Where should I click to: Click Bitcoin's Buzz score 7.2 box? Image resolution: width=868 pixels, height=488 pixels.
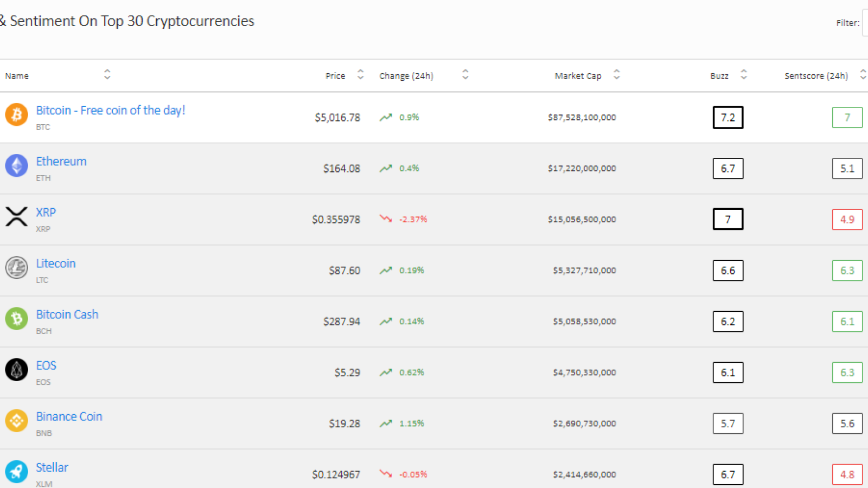pyautogui.click(x=728, y=118)
